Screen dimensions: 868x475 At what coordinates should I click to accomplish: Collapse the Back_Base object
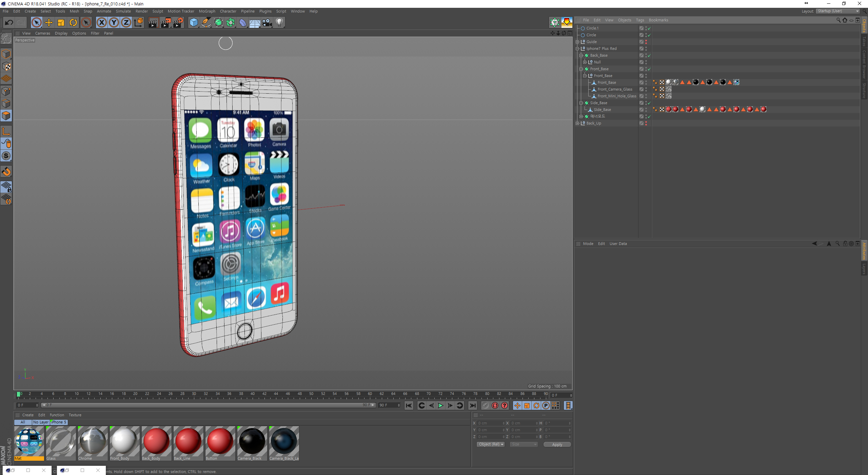(581, 55)
